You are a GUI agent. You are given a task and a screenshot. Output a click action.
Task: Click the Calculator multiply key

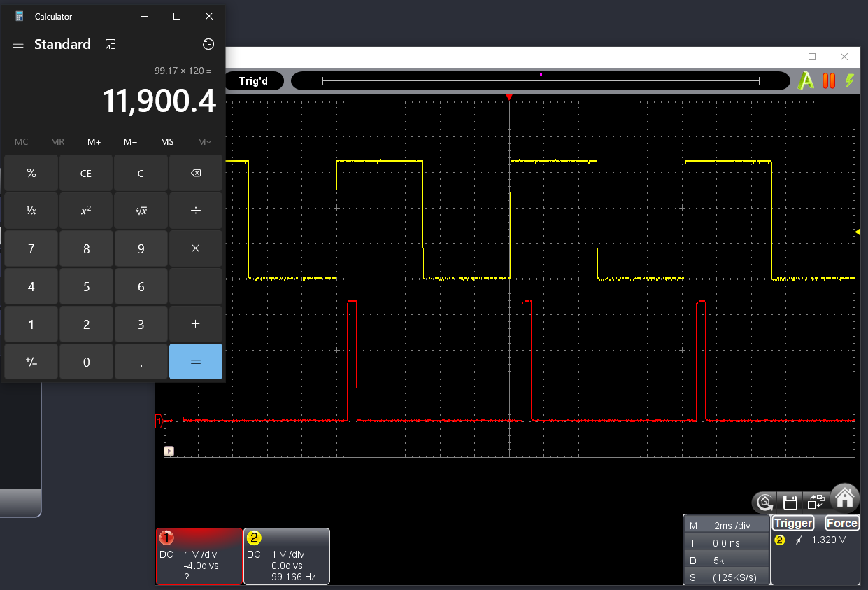[196, 248]
